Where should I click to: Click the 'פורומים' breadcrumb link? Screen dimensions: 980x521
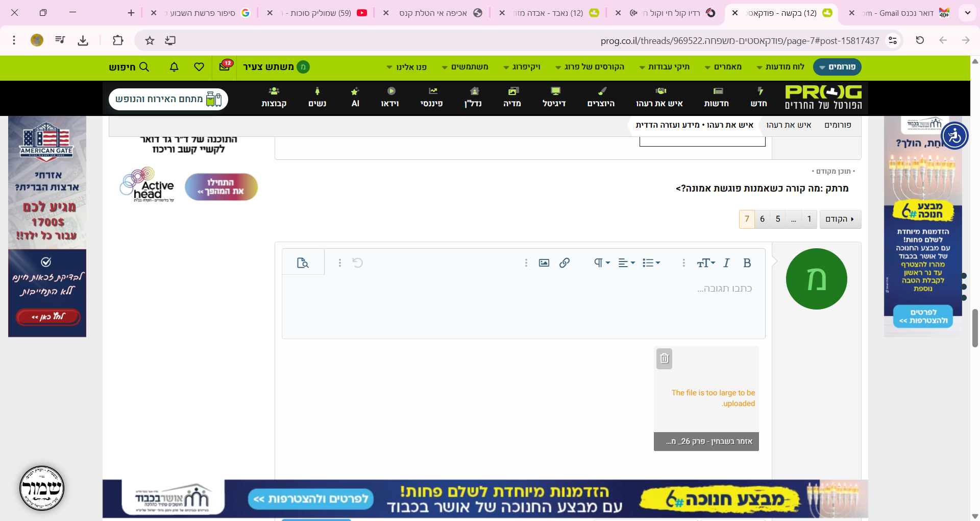[x=838, y=125]
